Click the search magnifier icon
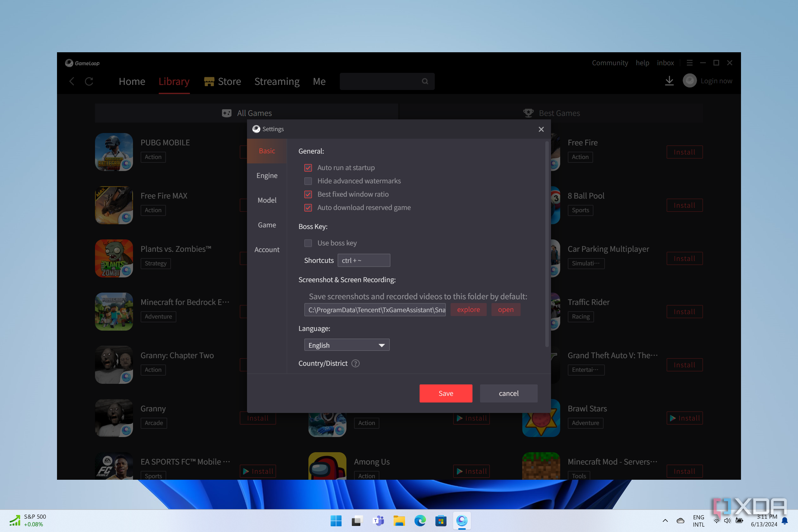 pyautogui.click(x=425, y=81)
